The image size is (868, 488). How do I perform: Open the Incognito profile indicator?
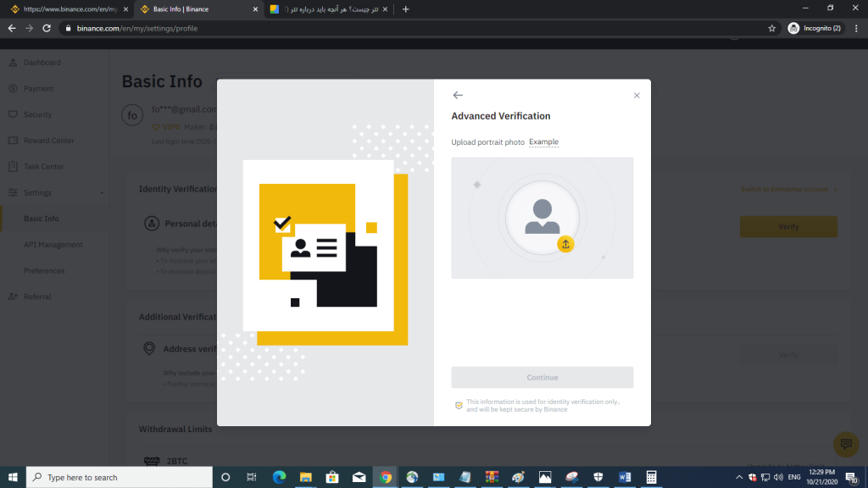(x=815, y=28)
